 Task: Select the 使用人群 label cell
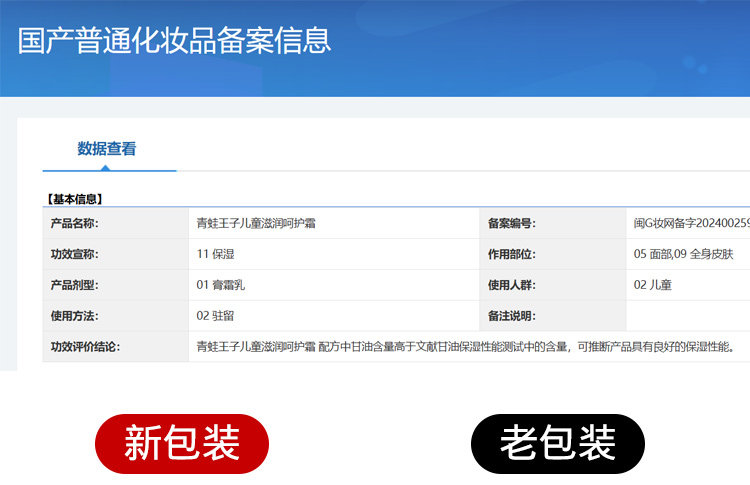click(x=553, y=285)
